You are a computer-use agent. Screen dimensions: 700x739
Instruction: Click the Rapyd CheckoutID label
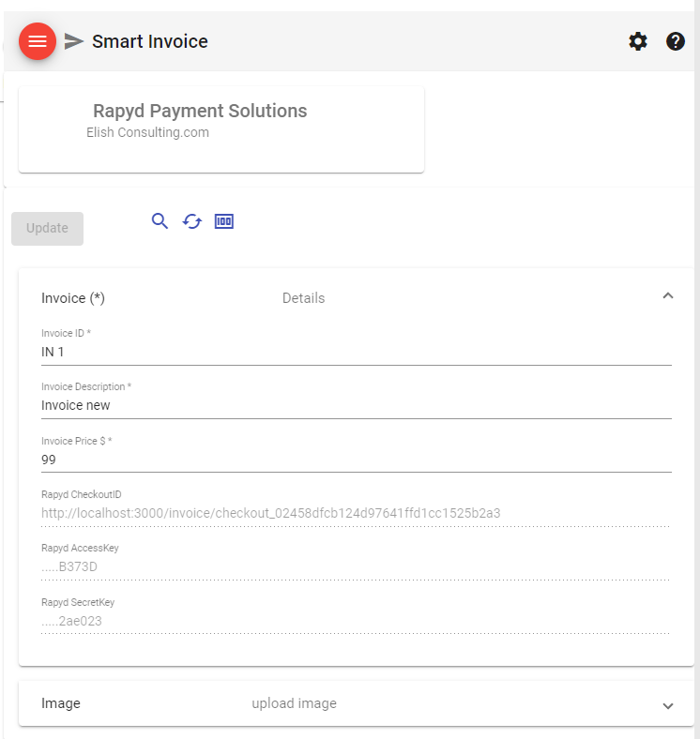pyautogui.click(x=81, y=494)
